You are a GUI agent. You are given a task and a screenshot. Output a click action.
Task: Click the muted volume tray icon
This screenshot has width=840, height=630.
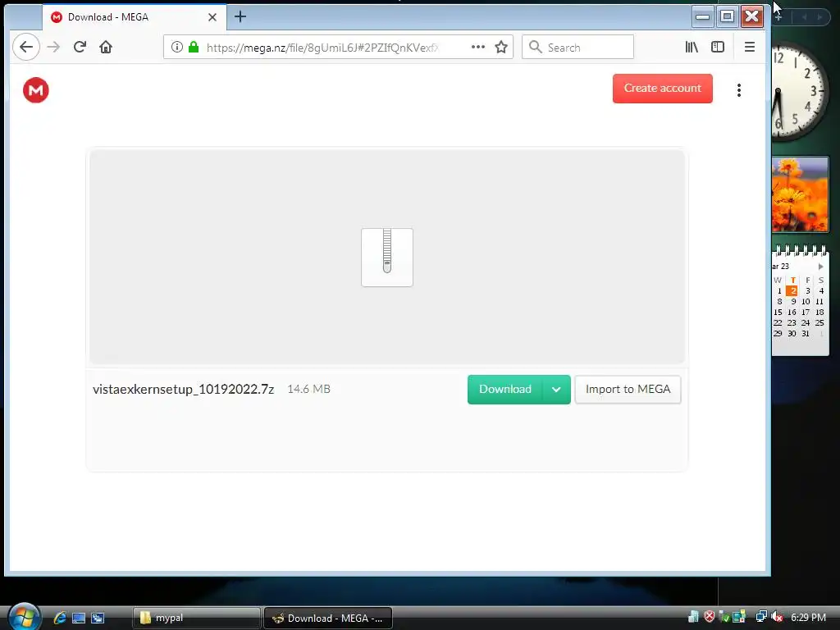point(778,617)
